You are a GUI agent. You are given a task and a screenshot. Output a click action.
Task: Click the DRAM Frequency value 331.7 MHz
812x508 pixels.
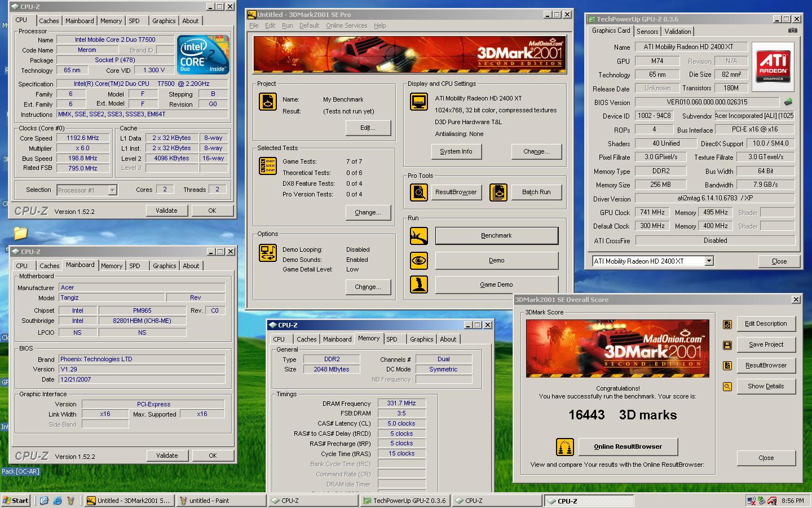pyautogui.click(x=401, y=404)
